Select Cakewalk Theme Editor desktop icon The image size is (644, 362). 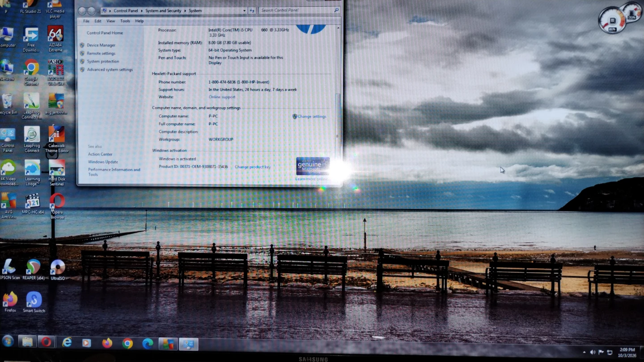(x=57, y=139)
